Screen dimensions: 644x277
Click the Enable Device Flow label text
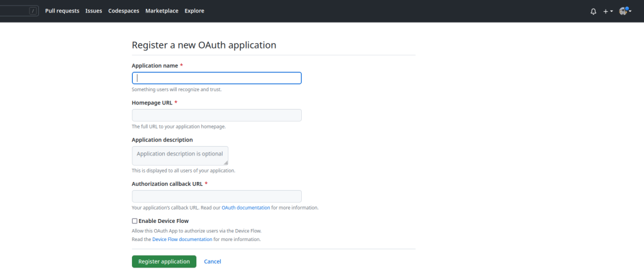[164, 221]
